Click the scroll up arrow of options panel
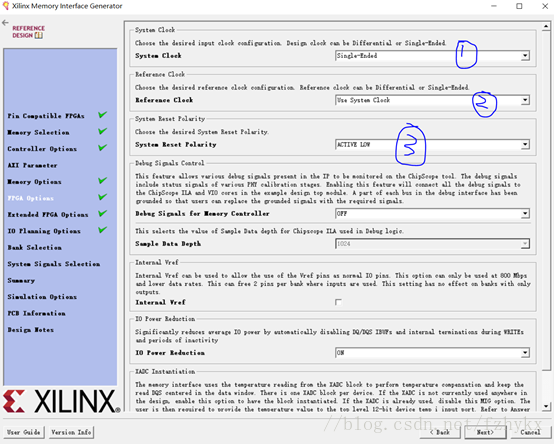The height and width of the screenshot is (444, 554). 546,26
